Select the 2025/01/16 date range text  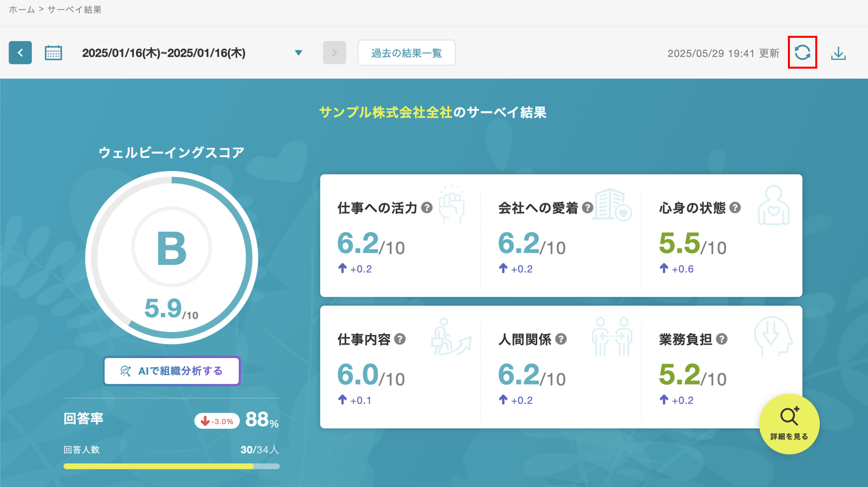[x=164, y=53]
